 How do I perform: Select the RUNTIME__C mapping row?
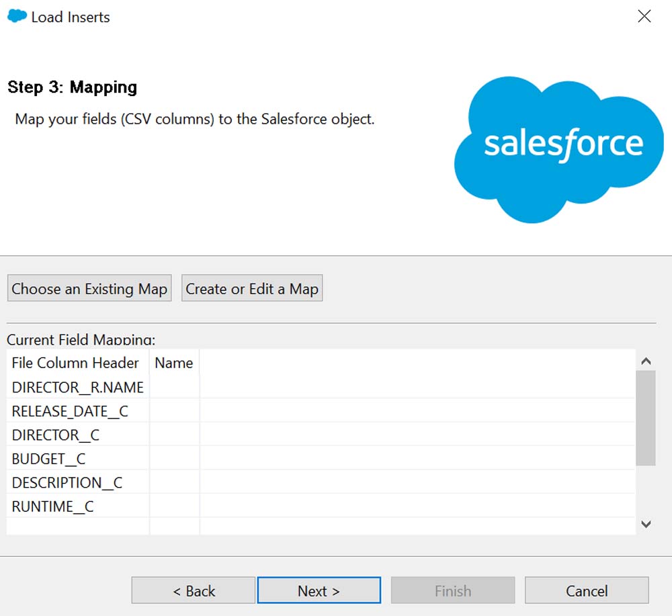point(53,507)
